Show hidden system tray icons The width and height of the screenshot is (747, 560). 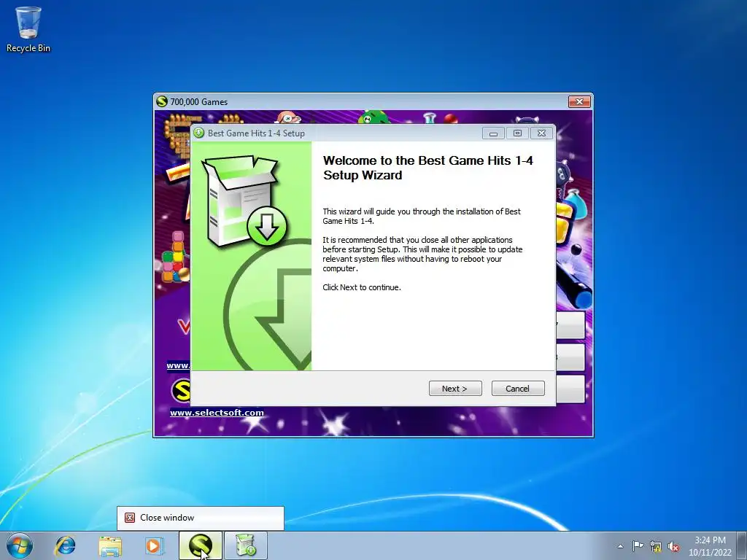click(x=620, y=546)
